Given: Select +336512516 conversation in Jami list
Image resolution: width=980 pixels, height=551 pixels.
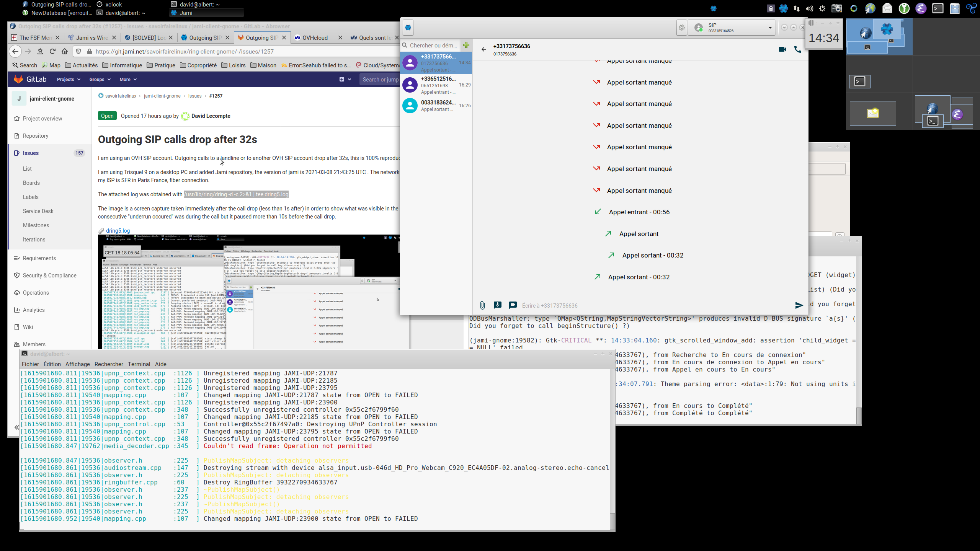Looking at the screenshot, I should click(436, 85).
